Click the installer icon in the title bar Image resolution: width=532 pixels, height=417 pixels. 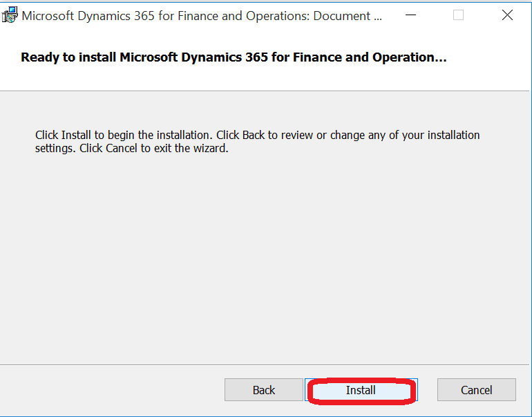click(x=10, y=16)
